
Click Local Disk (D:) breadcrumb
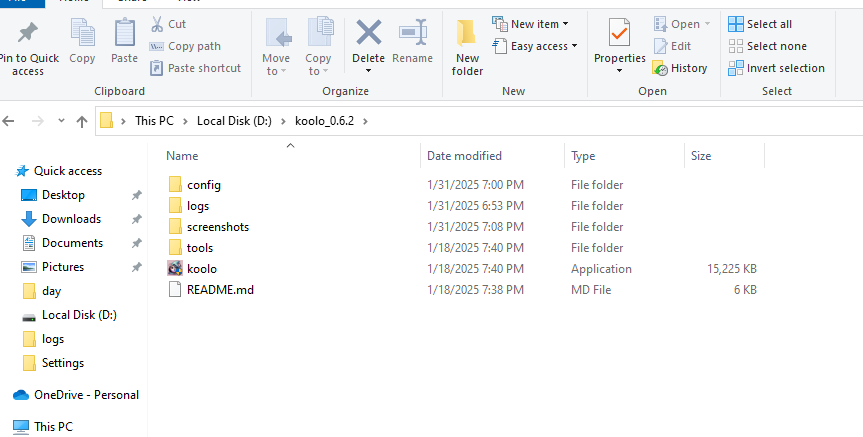pyautogui.click(x=234, y=121)
